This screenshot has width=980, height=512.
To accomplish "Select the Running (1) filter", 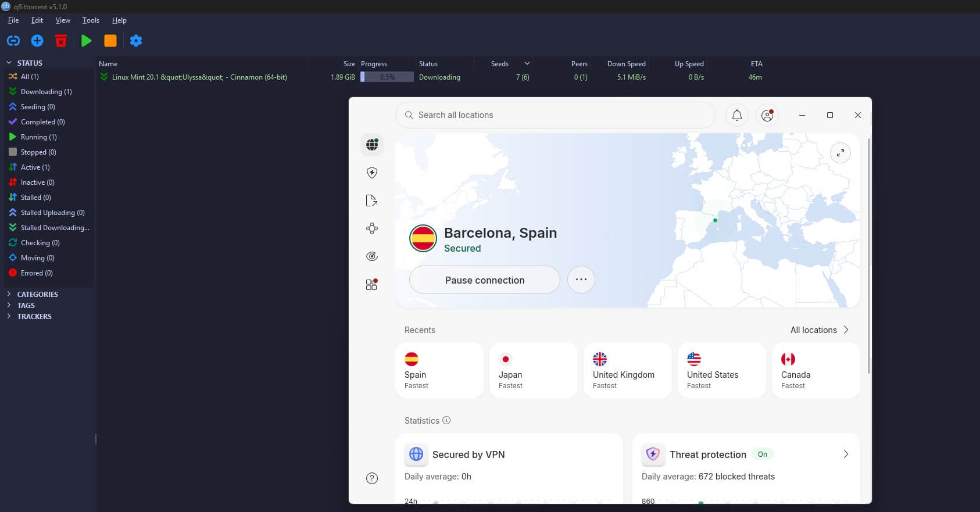I will [49, 137].
